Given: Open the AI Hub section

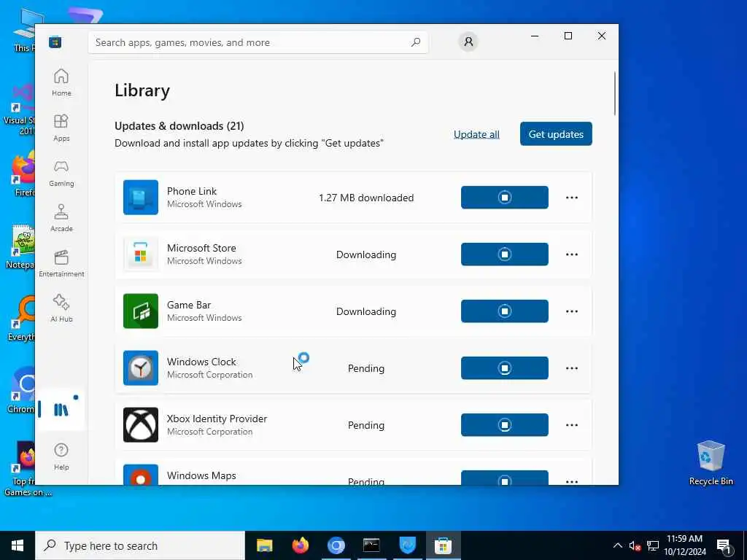Looking at the screenshot, I should pos(61,308).
